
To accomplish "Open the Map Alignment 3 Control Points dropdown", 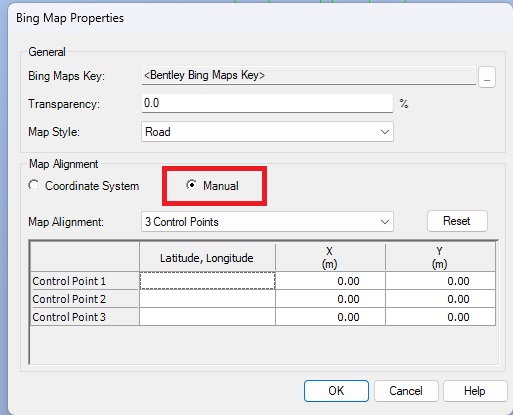I will 267,222.
